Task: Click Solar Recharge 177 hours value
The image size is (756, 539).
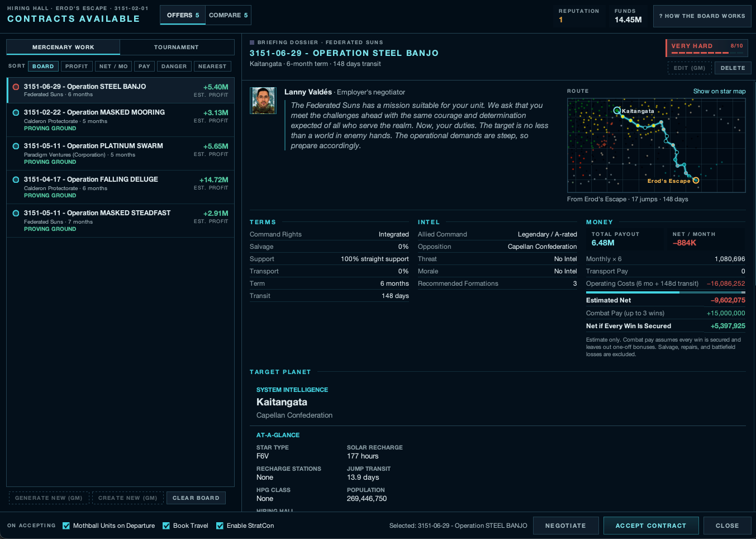Action: pyautogui.click(x=363, y=456)
